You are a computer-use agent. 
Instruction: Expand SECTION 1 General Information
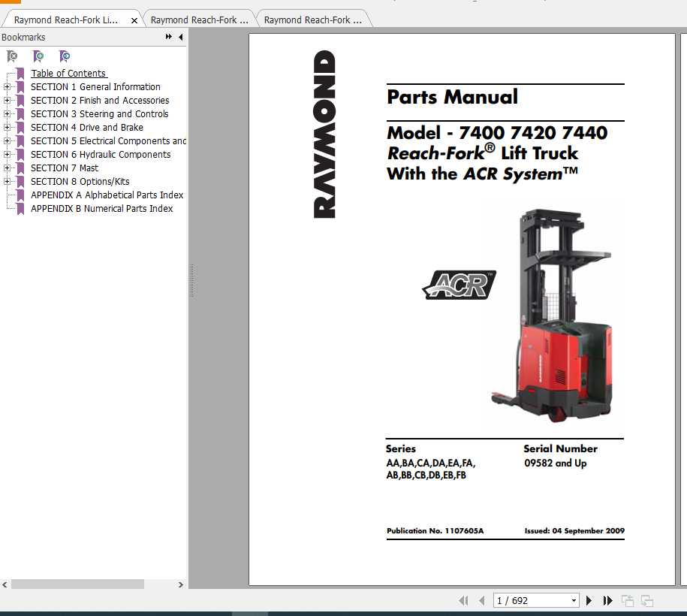7,87
